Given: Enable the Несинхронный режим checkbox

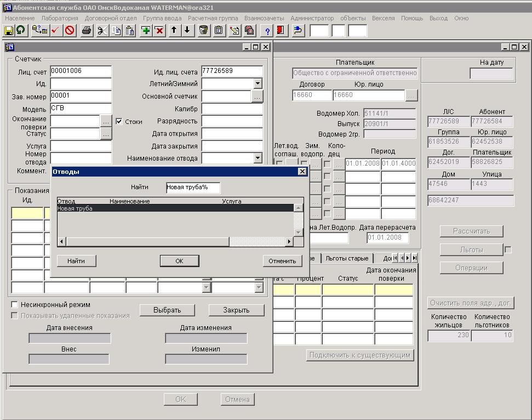Looking at the screenshot, I should pos(15,304).
